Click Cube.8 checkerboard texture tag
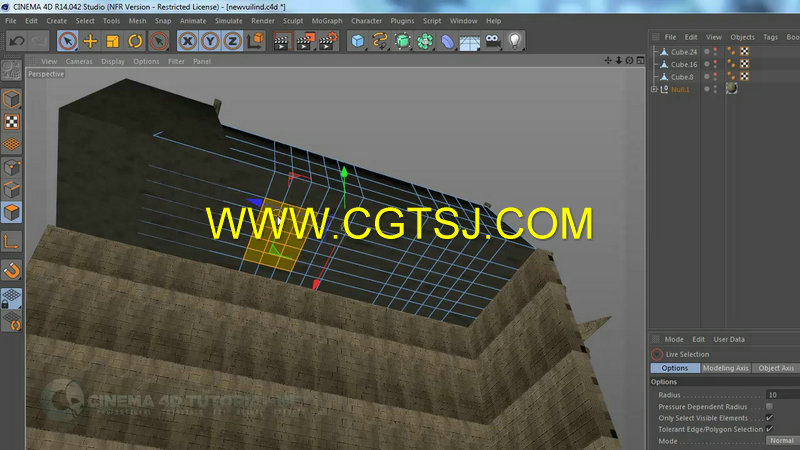The image size is (800, 450). tap(744, 77)
